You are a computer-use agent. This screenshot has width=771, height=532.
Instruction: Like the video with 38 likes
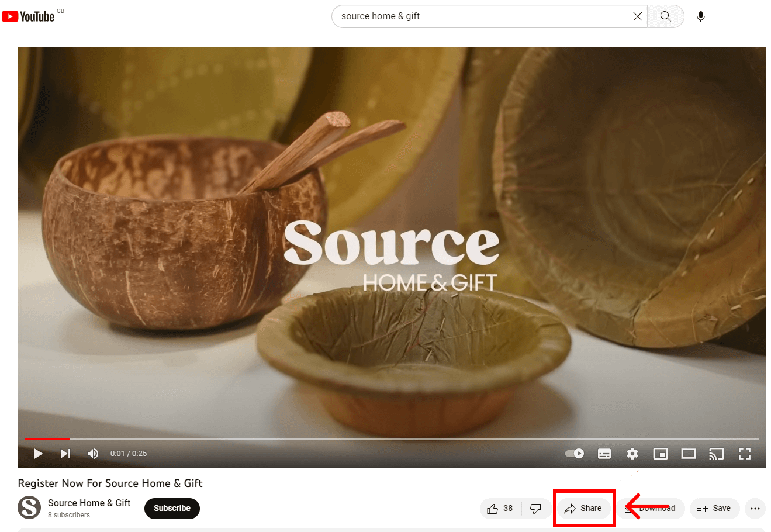coord(500,509)
